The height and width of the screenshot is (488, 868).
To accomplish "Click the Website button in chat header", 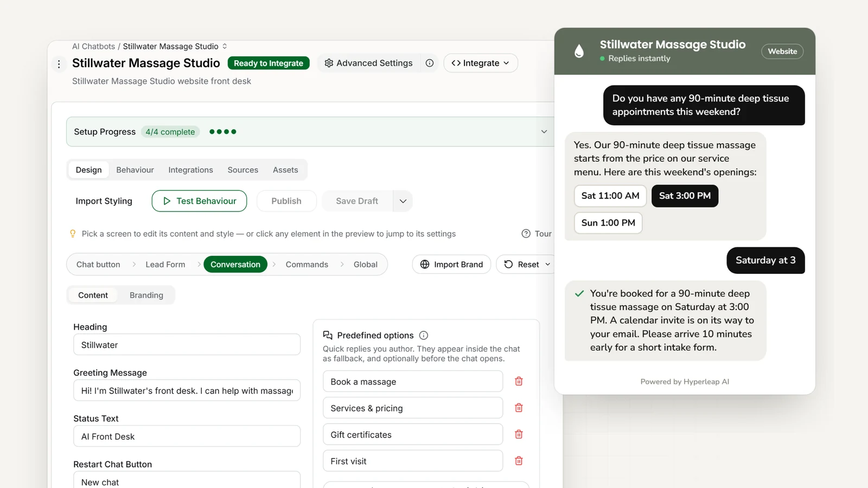I will [782, 52].
